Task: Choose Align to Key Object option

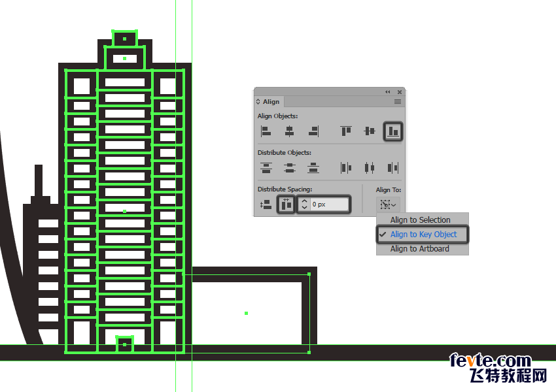Action: (423, 235)
